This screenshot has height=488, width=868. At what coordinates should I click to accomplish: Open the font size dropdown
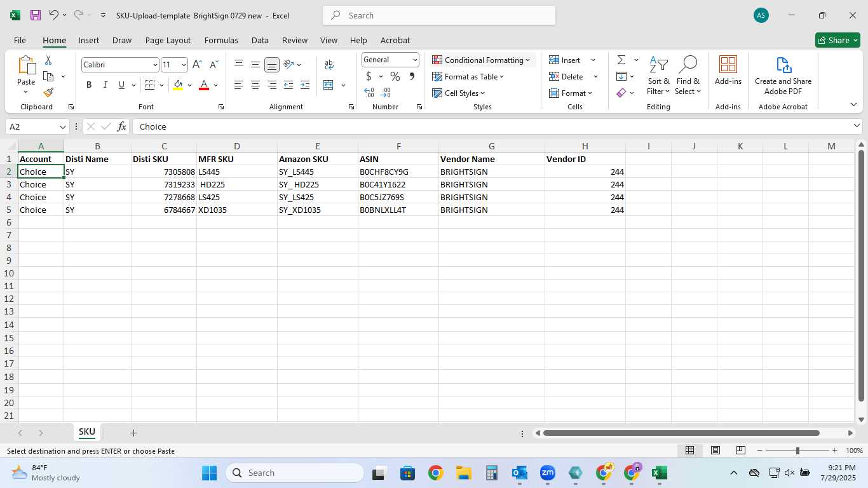(x=184, y=65)
